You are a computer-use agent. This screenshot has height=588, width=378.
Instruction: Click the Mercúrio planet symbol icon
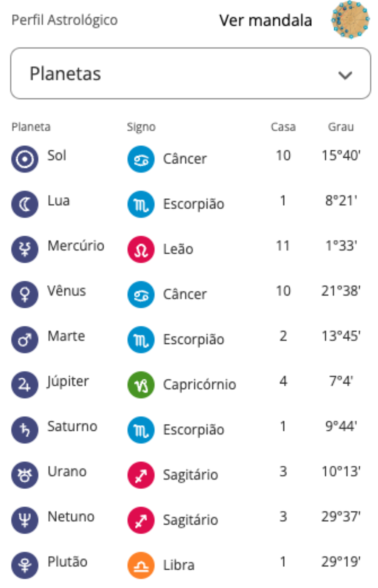coord(25,249)
